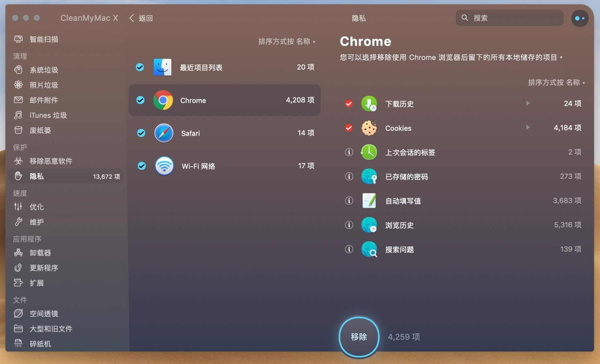Click the 碎纸机 shredder icon

[18, 344]
